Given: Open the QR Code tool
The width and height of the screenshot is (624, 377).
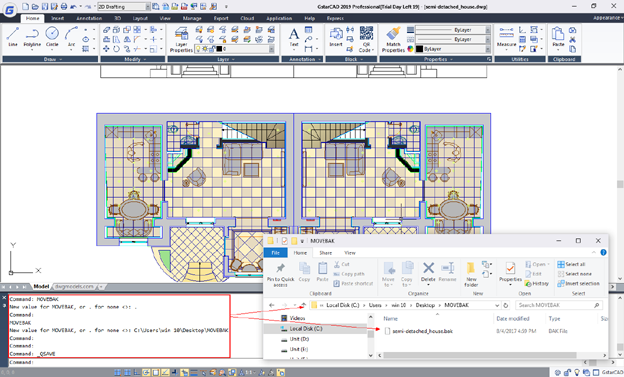Looking at the screenshot, I should click(x=366, y=39).
